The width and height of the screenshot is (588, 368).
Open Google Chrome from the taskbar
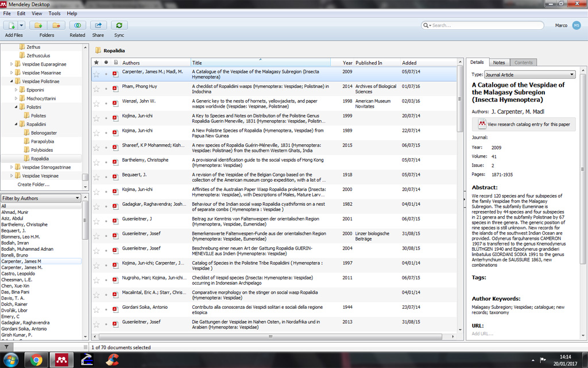click(36, 361)
